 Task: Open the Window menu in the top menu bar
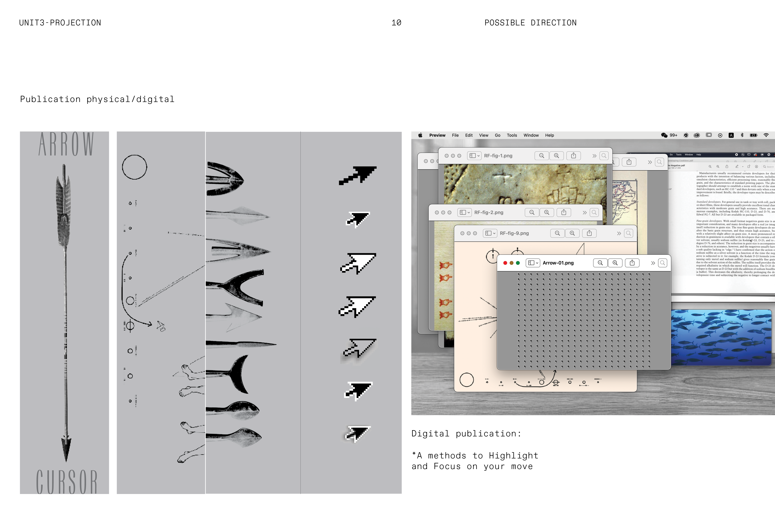tap(531, 135)
